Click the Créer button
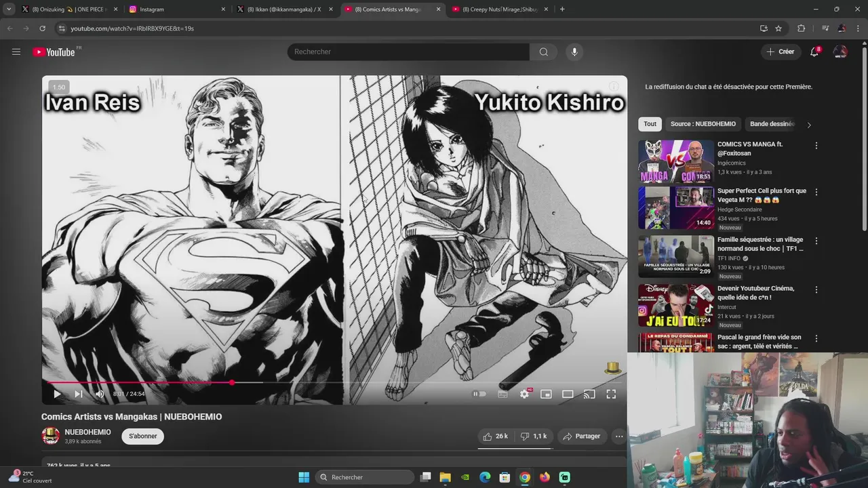This screenshot has width=868, height=488. tap(780, 52)
